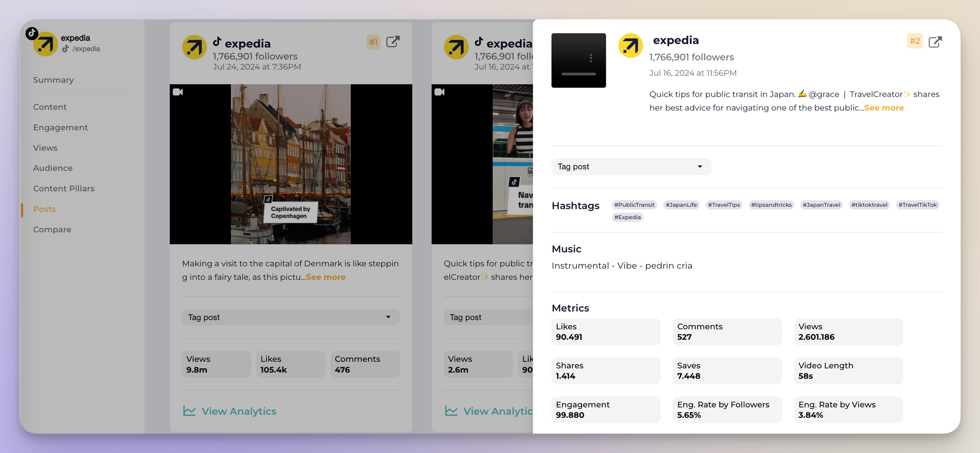Click the #2 rank badge in detail panel
This screenshot has height=453, width=980.
(x=915, y=41)
